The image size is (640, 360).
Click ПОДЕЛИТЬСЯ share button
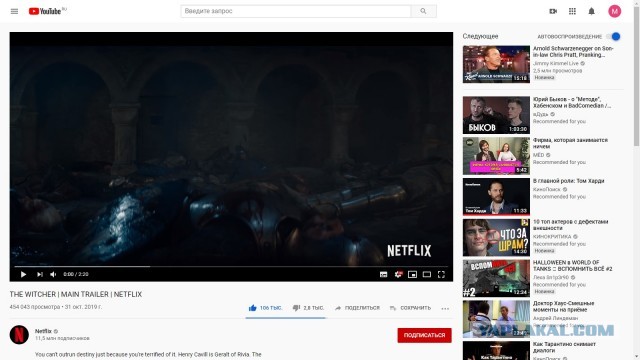point(357,308)
